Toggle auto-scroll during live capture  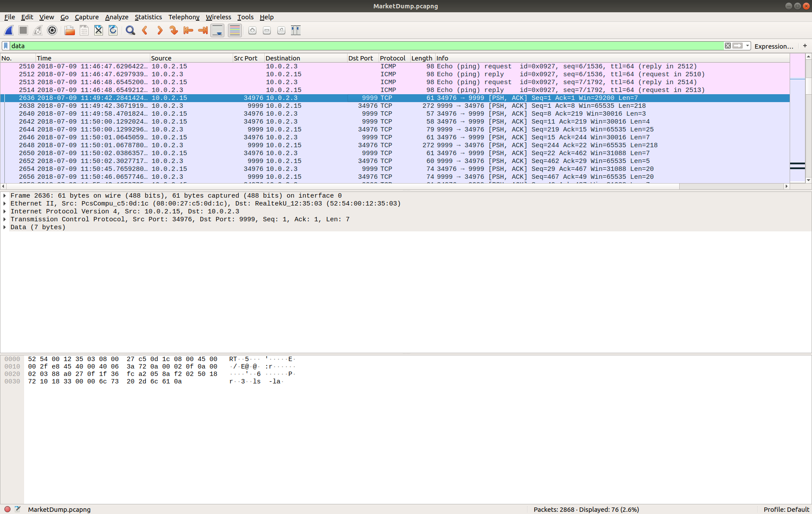217,30
